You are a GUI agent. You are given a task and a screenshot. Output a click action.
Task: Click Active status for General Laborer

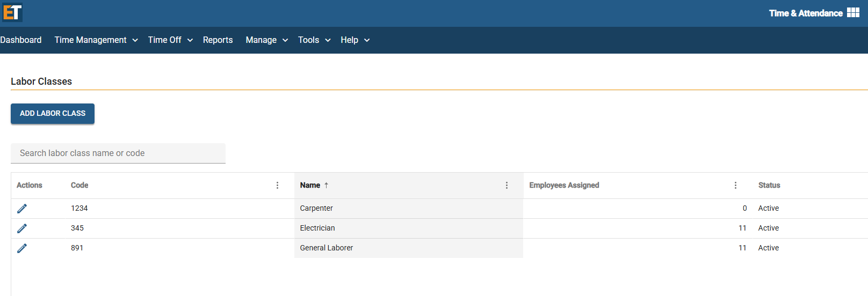point(769,248)
